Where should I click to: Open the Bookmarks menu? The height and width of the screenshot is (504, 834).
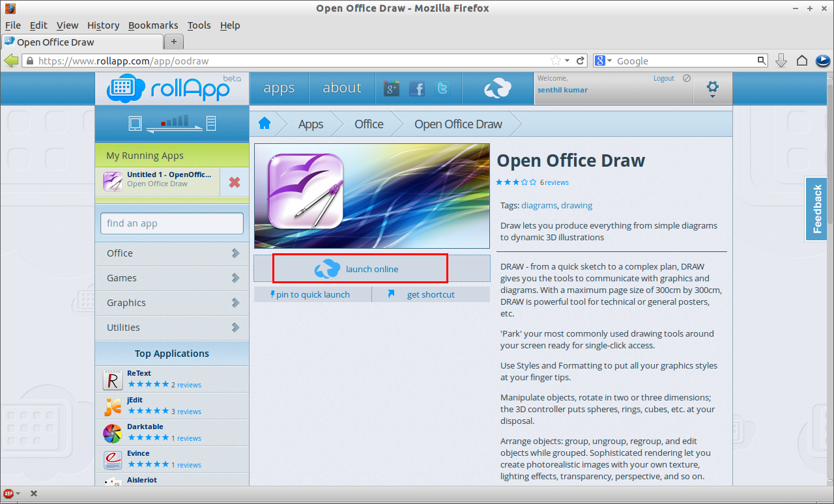tap(153, 25)
